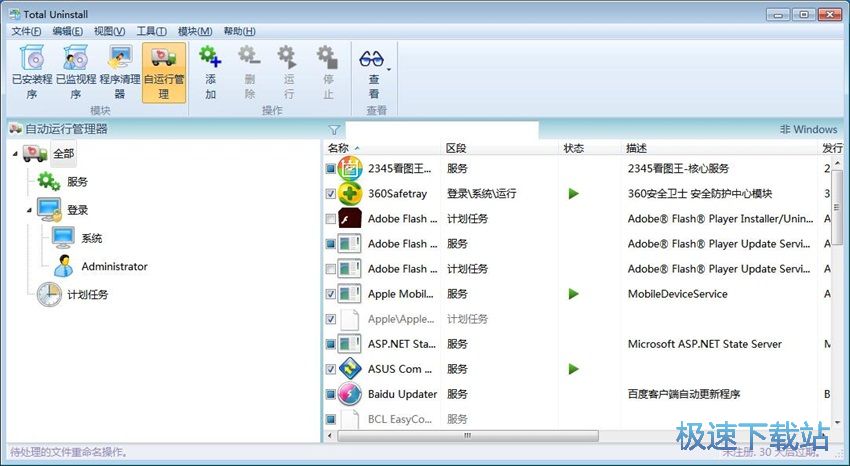Toggle checkbox for 2345看图王 row
This screenshot has height=466, width=850.
pyautogui.click(x=331, y=169)
